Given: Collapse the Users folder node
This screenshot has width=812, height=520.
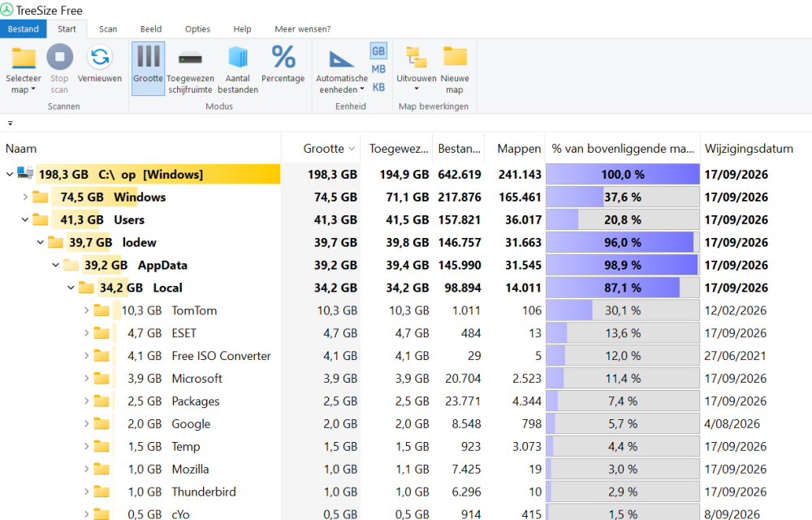Looking at the screenshot, I should [x=25, y=219].
